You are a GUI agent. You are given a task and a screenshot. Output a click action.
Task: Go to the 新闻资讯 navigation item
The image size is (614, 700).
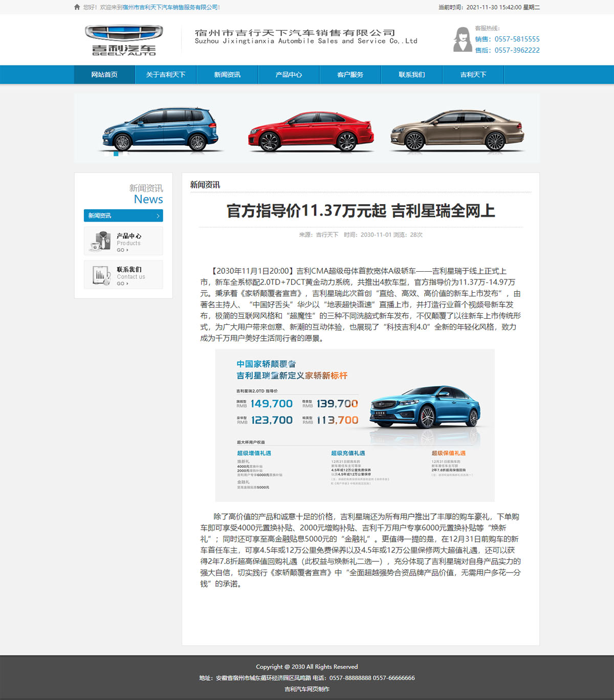(227, 75)
